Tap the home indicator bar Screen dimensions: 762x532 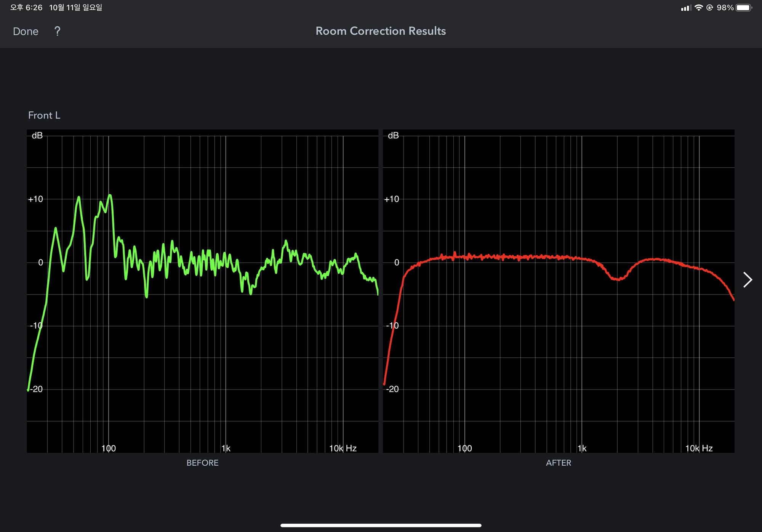[x=381, y=525]
